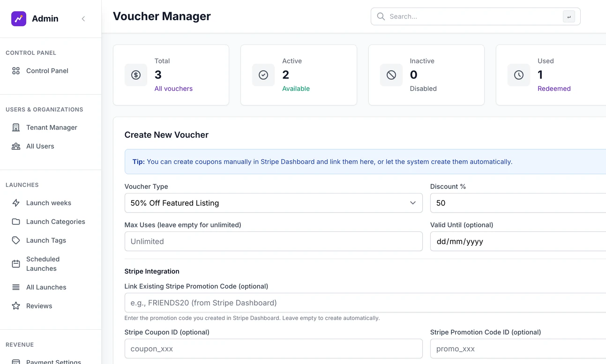Click the Control Panel grid icon
This screenshot has width=606, height=364.
16,71
